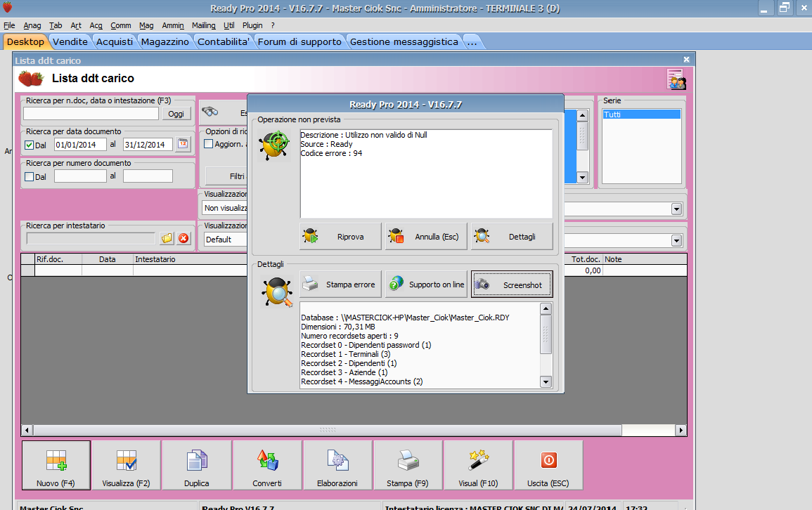Open the File menu
Image resolution: width=812 pixels, height=510 pixels.
(9, 25)
